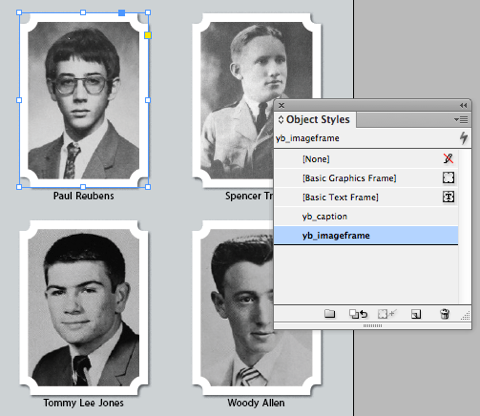This screenshot has width=480, height=416.
Task: Select the [Basic Graphics Frame] style
Action: pos(366,178)
